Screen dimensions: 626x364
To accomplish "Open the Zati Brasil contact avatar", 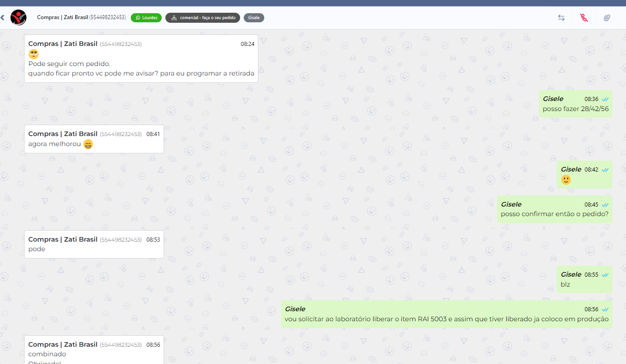I will tap(18, 18).
